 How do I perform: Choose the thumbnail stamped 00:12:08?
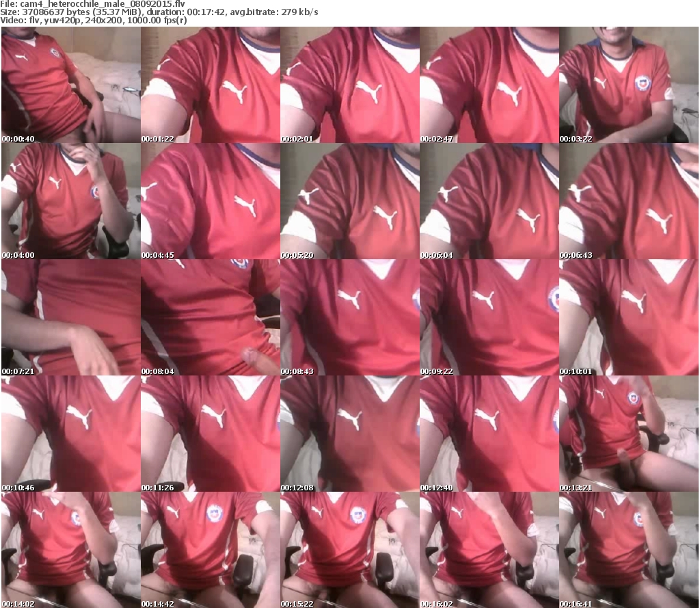click(x=350, y=434)
